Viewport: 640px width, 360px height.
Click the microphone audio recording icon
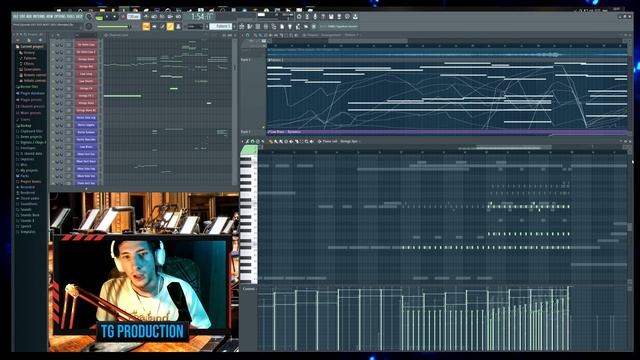click(x=315, y=17)
